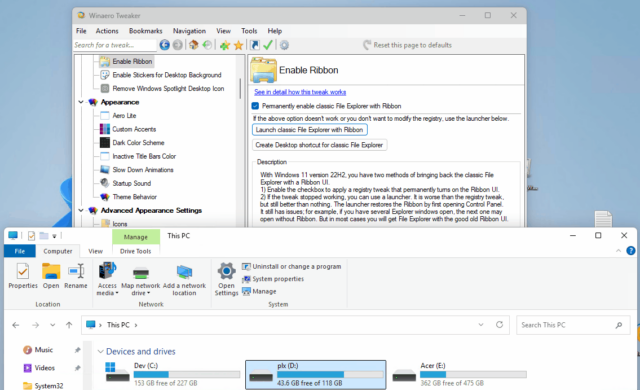
Task: Click the quick access properties checkmark icon
Action: (31, 236)
